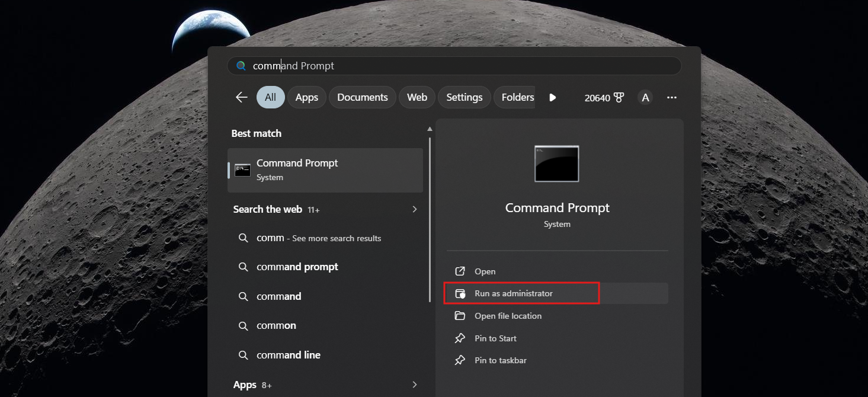Switch to the Documents filter tab
868x397 pixels.
[363, 97]
